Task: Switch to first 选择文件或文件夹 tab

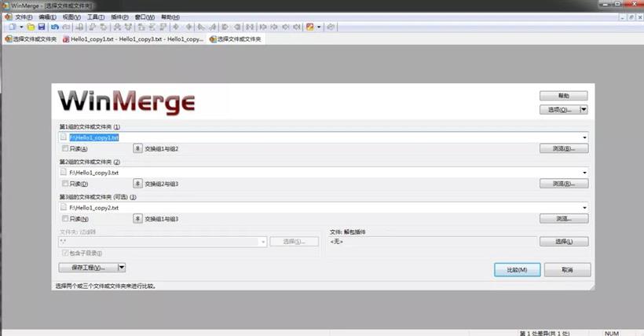Action: 31,39
